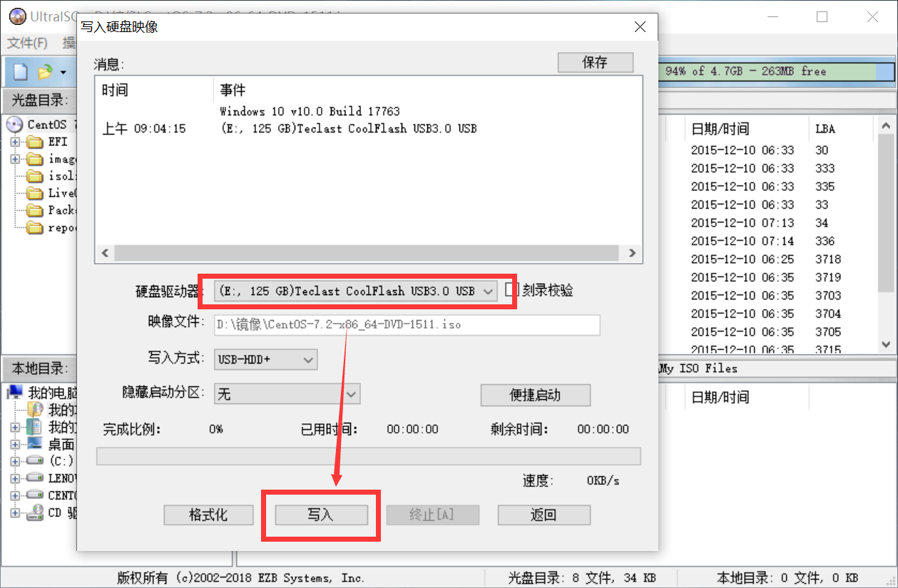The height and width of the screenshot is (588, 898).
Task: Click the 映像文件 path field
Action: pyautogui.click(x=407, y=325)
